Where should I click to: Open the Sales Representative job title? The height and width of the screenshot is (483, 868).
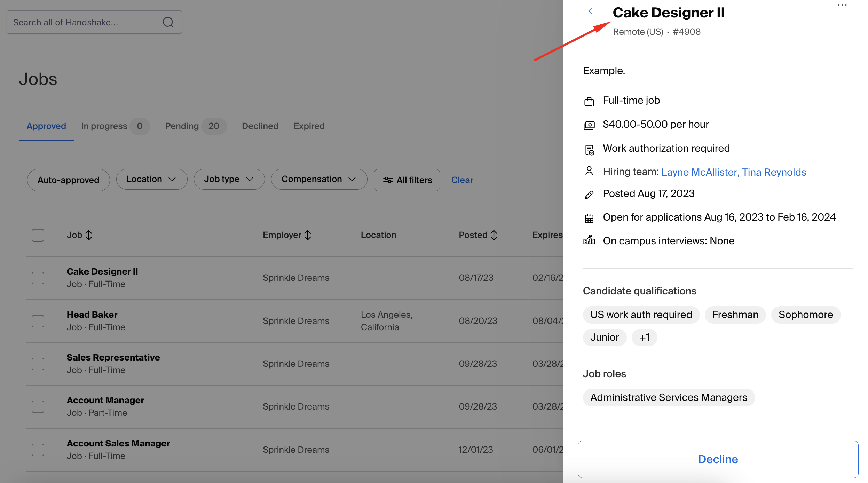[x=113, y=357]
